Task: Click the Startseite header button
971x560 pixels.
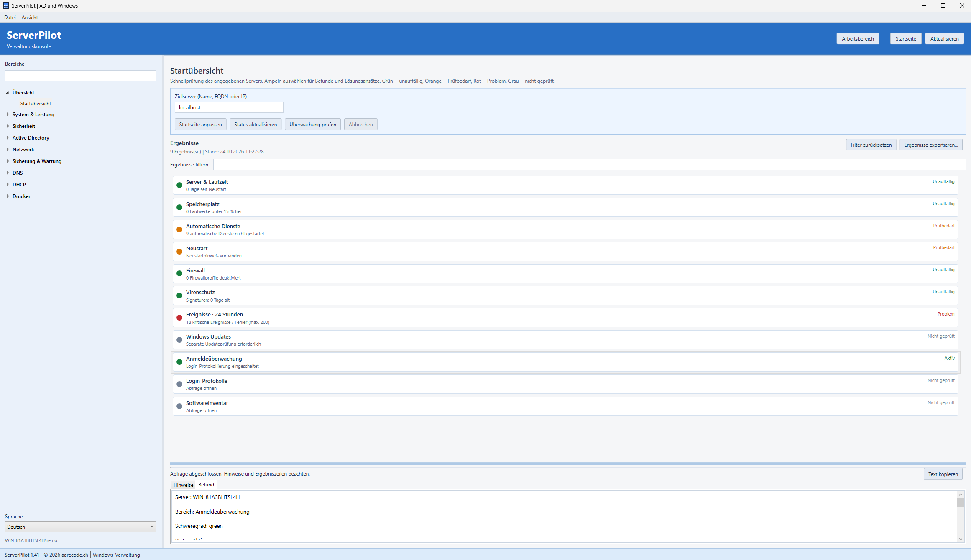Action: (x=906, y=39)
